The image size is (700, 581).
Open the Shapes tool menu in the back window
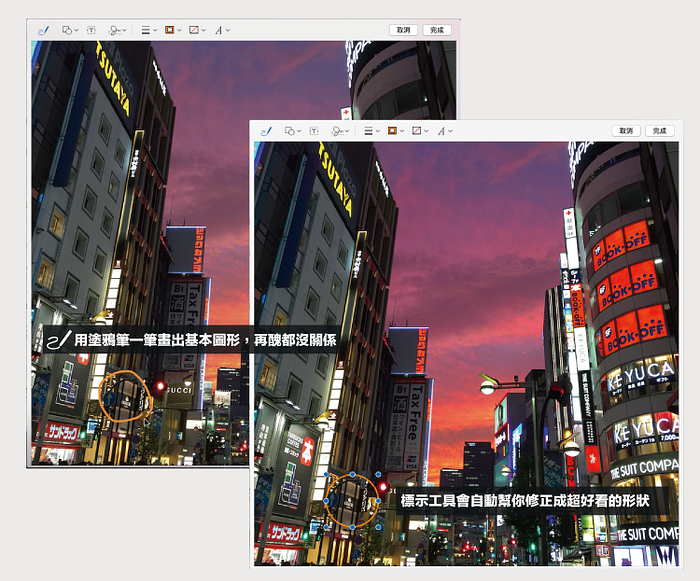pos(68,30)
